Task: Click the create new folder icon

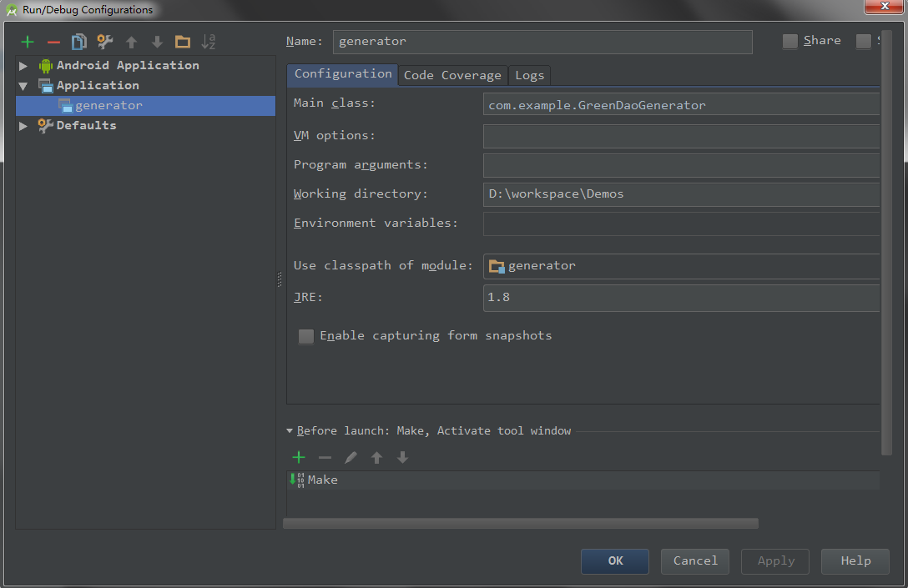Action: pos(183,42)
